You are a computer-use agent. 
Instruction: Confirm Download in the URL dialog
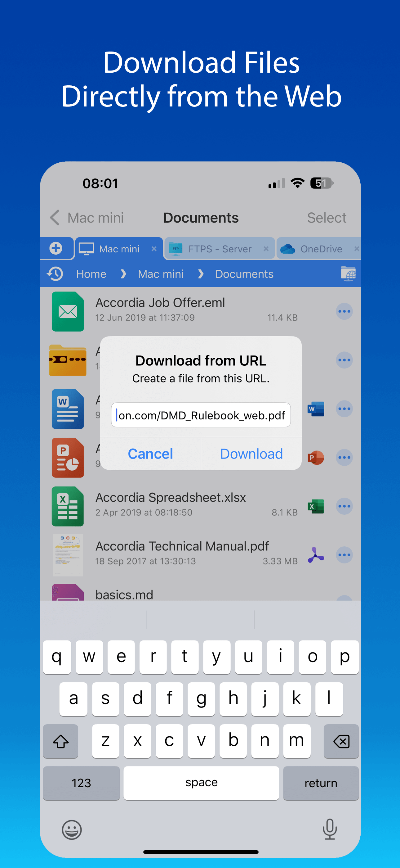pos(251,454)
